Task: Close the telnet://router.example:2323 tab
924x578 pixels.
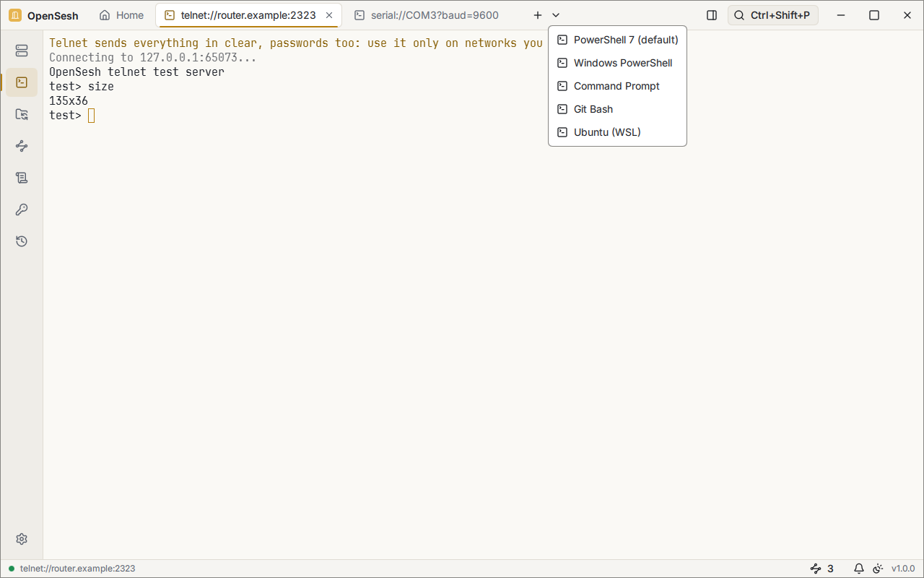Action: (x=329, y=15)
